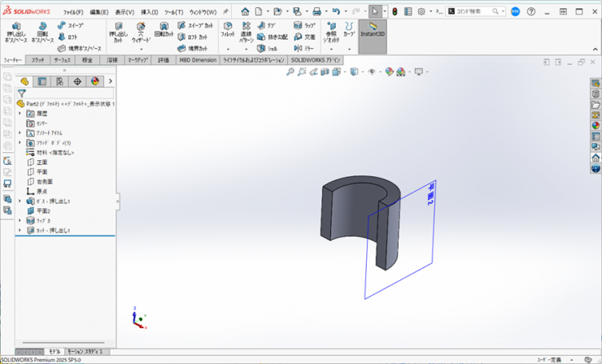The height and width of the screenshot is (364, 602).
Task: Click the ミラー mirror feature tool
Action: pyautogui.click(x=304, y=48)
